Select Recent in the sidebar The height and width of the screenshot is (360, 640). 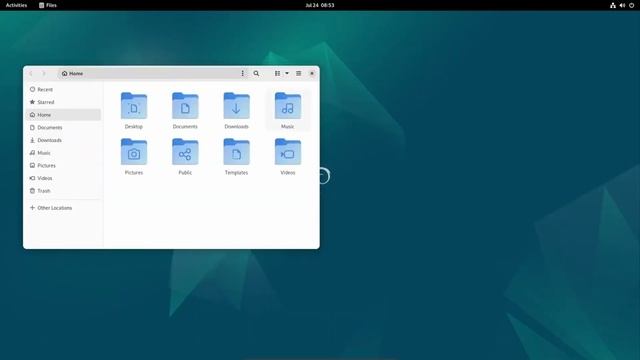coord(63,89)
